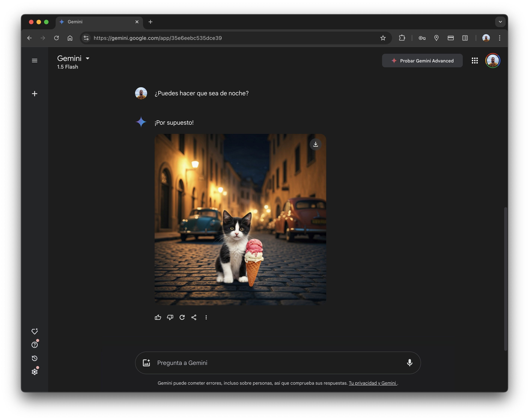Go forward with the browser arrow
The image size is (529, 420).
coord(43,38)
